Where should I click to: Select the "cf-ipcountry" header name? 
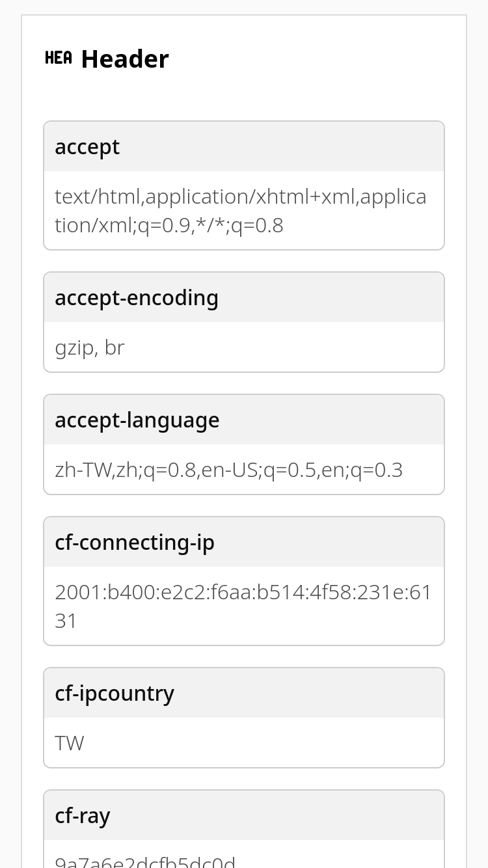(115, 694)
